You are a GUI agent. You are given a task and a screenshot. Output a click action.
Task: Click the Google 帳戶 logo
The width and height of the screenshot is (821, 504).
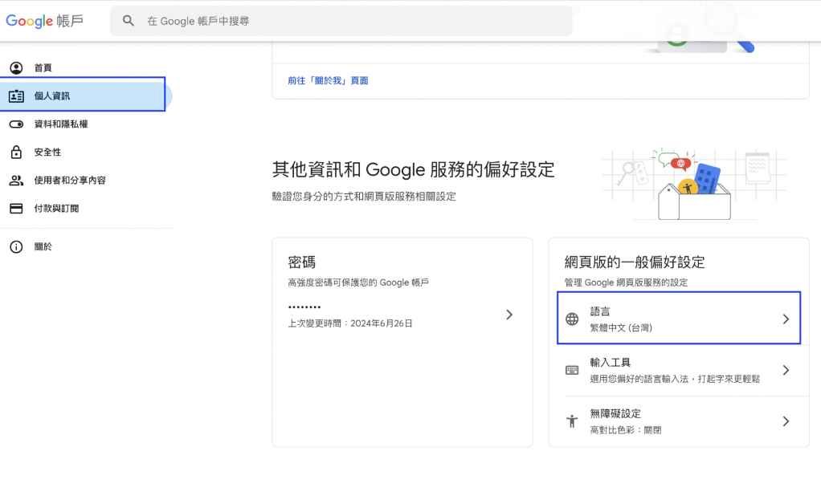pyautogui.click(x=46, y=20)
